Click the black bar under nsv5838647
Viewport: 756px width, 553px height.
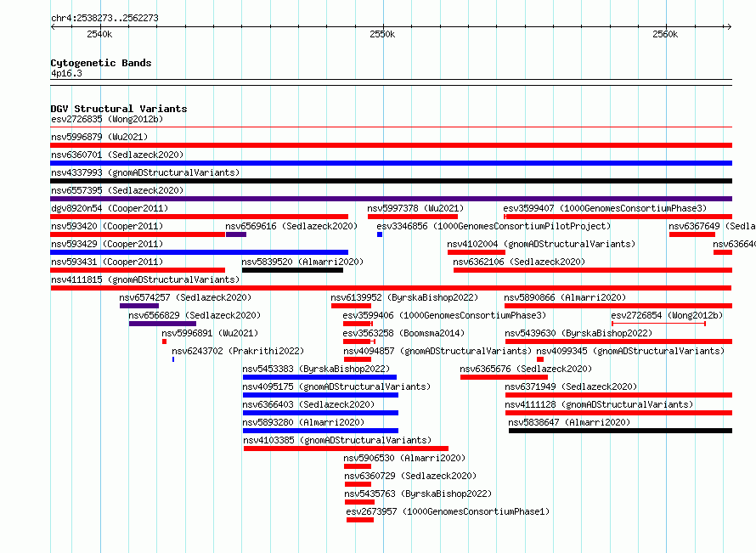620,431
